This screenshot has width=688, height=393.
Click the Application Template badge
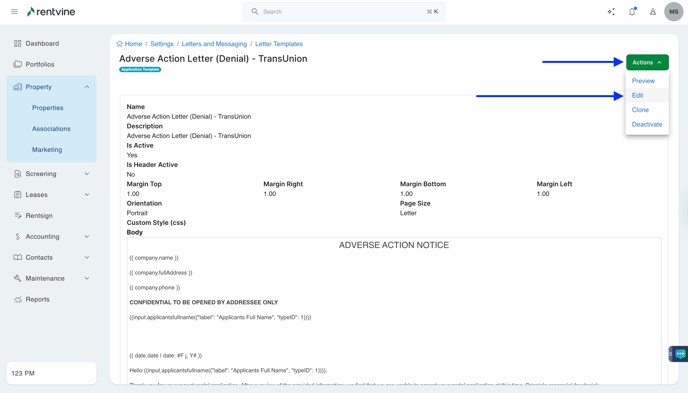[140, 69]
